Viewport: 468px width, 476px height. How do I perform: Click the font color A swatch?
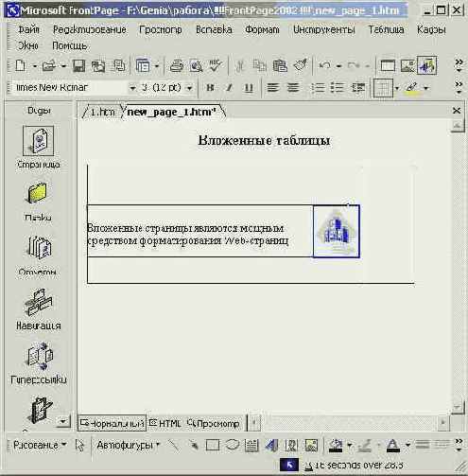pyautogui.click(x=393, y=446)
